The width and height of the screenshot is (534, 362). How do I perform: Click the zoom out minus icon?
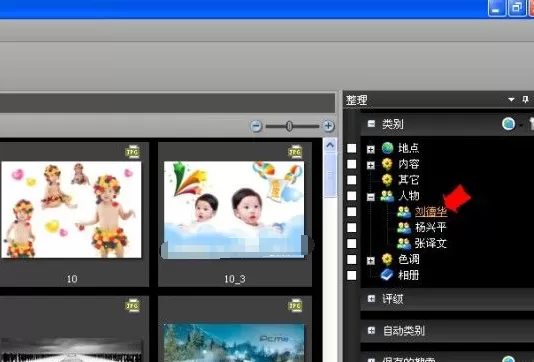pos(256,126)
